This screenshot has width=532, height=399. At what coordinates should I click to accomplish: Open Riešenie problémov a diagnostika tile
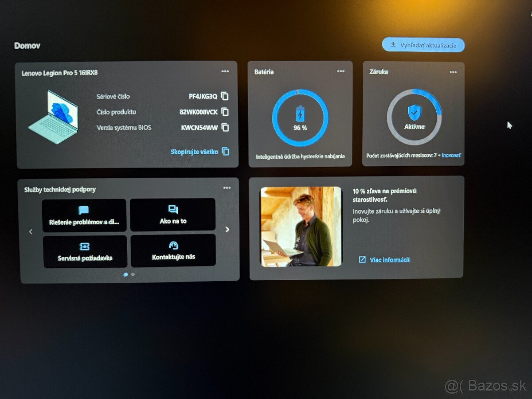[84, 215]
